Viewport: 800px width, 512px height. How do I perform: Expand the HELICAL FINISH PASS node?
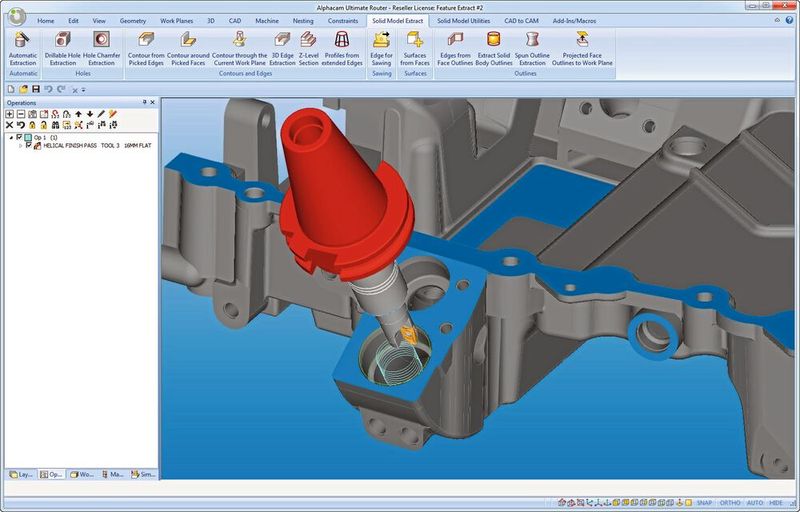tap(21, 146)
